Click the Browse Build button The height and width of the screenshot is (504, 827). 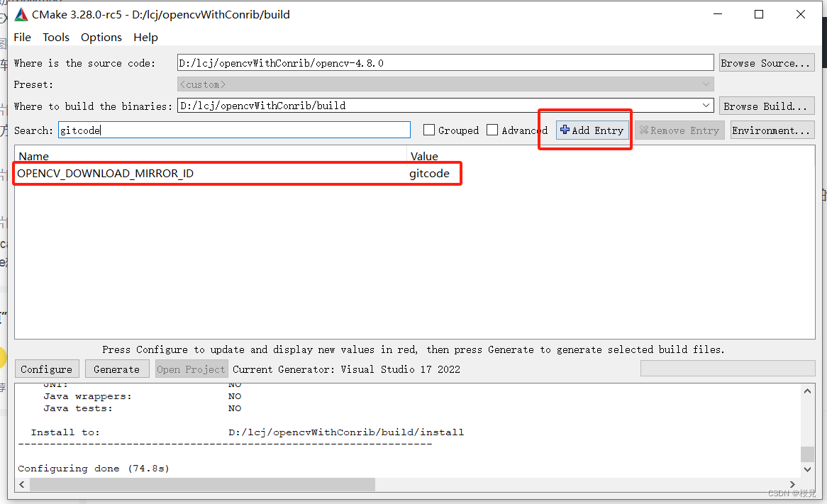point(767,106)
